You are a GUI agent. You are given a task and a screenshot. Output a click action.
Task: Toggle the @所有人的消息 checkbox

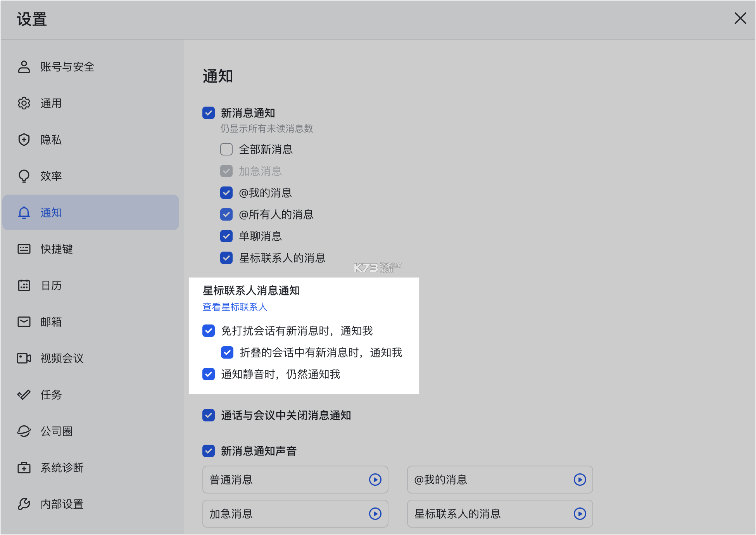point(226,214)
